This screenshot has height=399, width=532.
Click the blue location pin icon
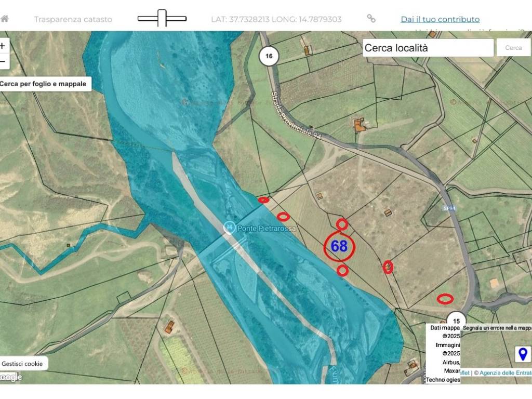point(523,354)
